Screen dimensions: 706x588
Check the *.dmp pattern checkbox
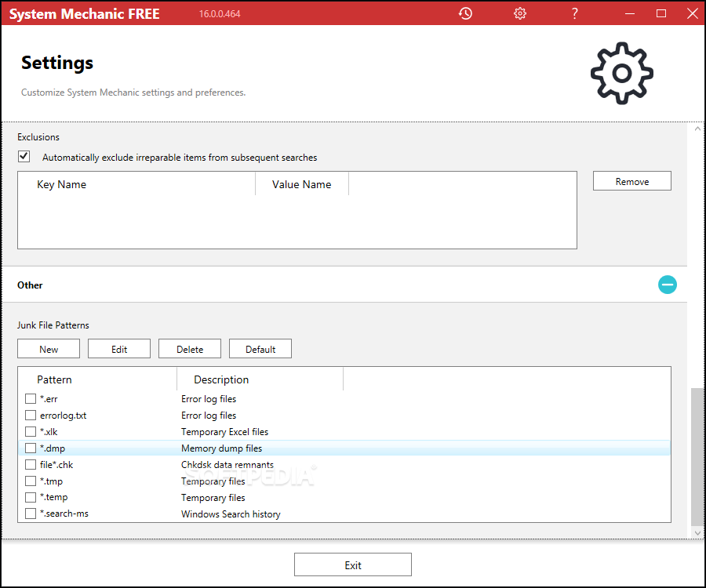pos(31,448)
